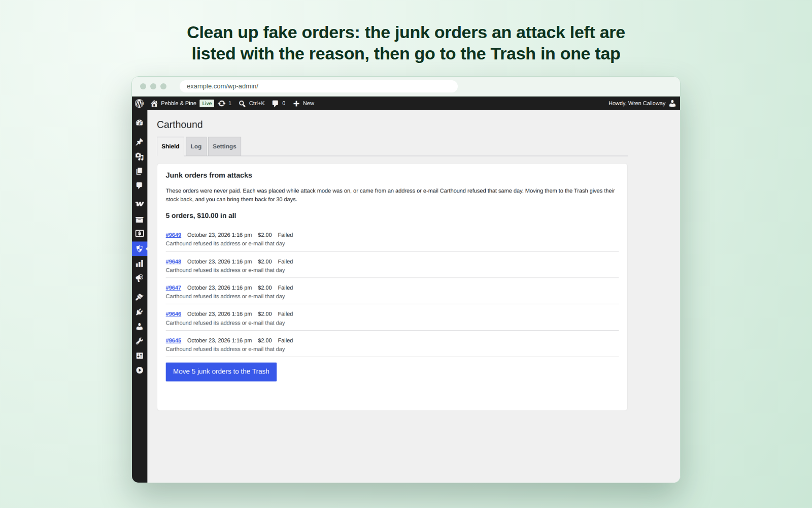Click the 'Junk orders from attacks' heading

209,175
